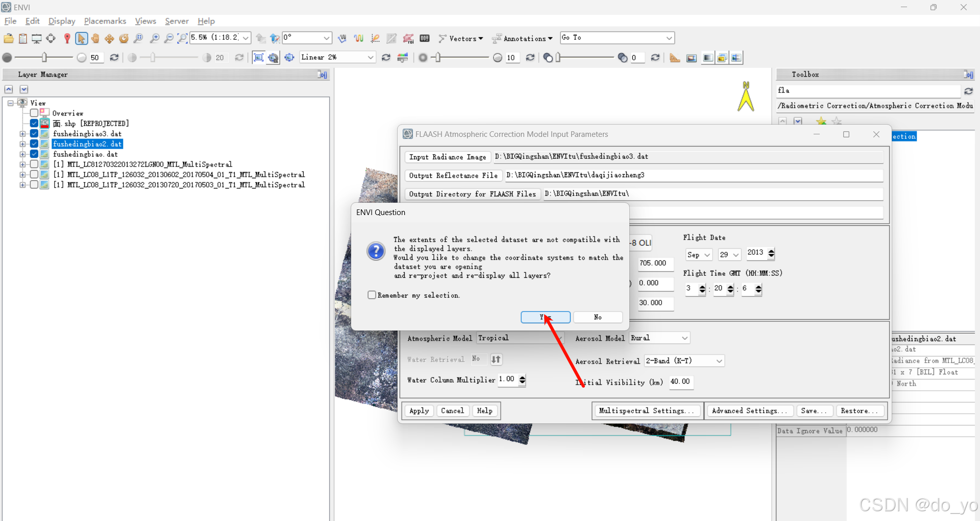Select the Fly orange arrows tool

click(x=109, y=38)
